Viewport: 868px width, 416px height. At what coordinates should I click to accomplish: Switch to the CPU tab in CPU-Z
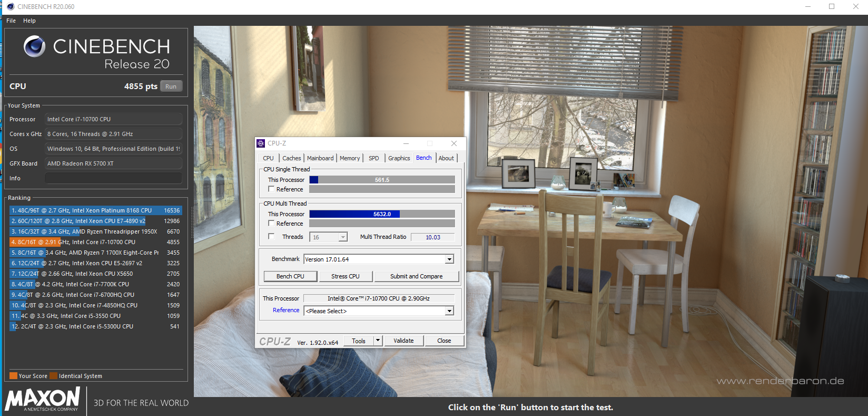click(268, 158)
